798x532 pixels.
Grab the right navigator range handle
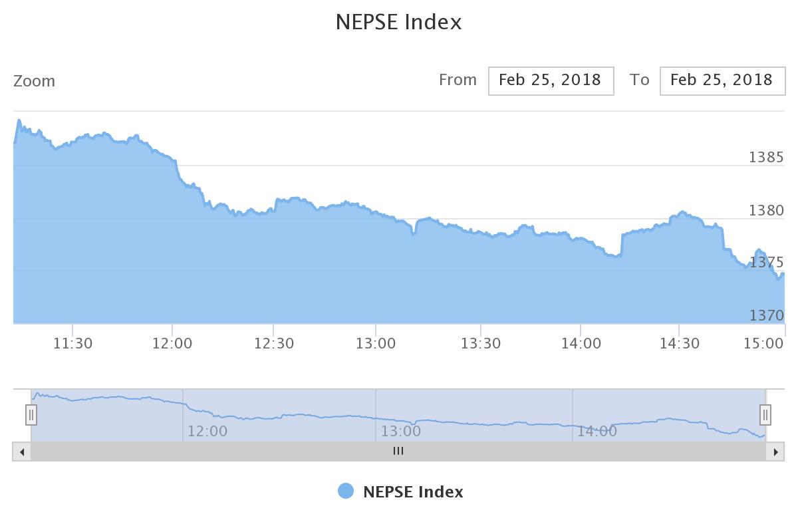pos(765,415)
